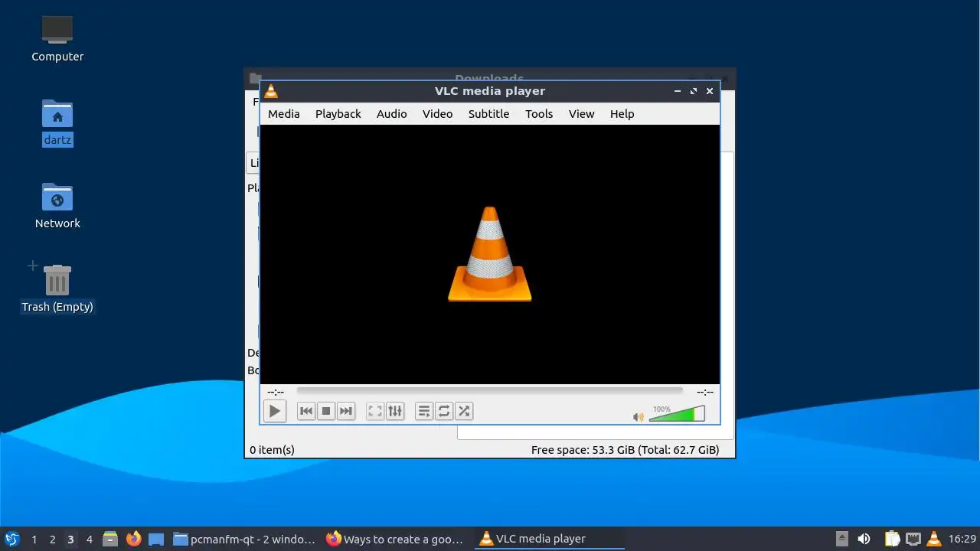Open the View menu in VLC
Image resolution: width=980 pixels, height=551 pixels.
(581, 113)
